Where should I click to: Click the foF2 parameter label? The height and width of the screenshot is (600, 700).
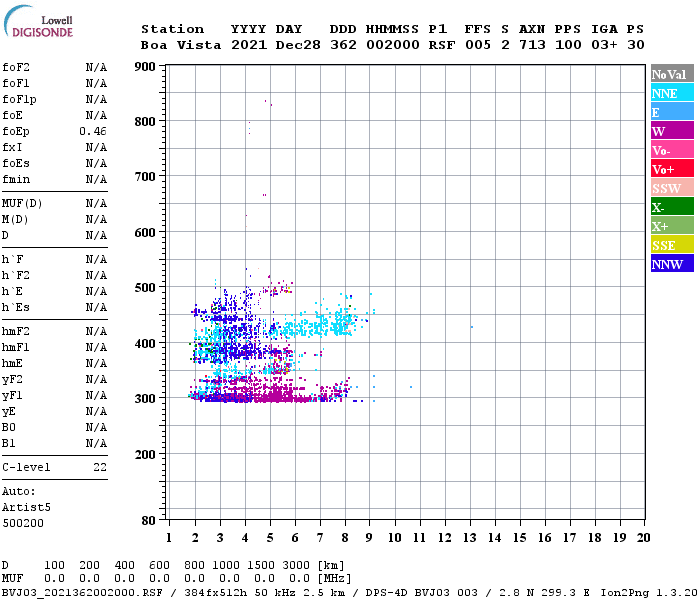(16, 67)
